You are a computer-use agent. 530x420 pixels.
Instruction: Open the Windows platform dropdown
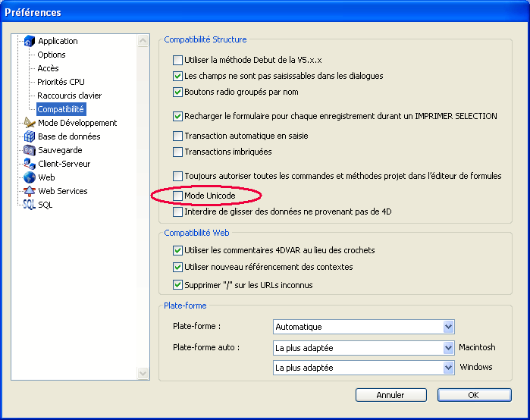click(x=447, y=368)
